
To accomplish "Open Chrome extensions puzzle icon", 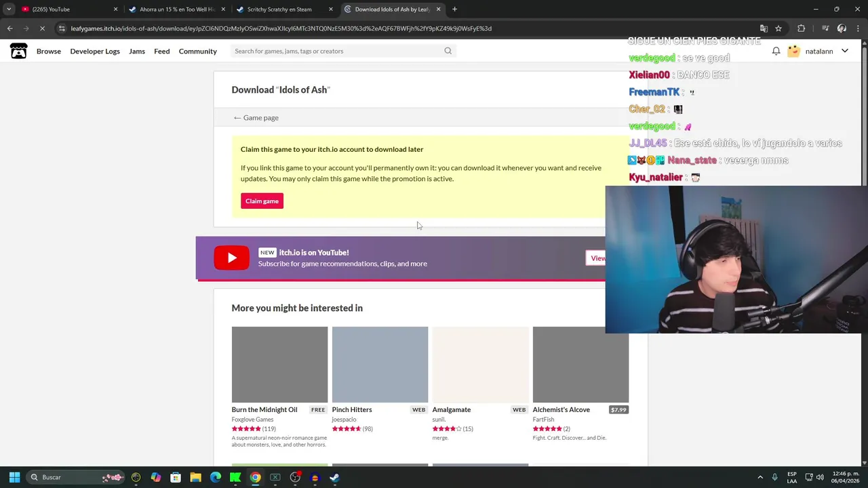I will [x=801, y=28].
